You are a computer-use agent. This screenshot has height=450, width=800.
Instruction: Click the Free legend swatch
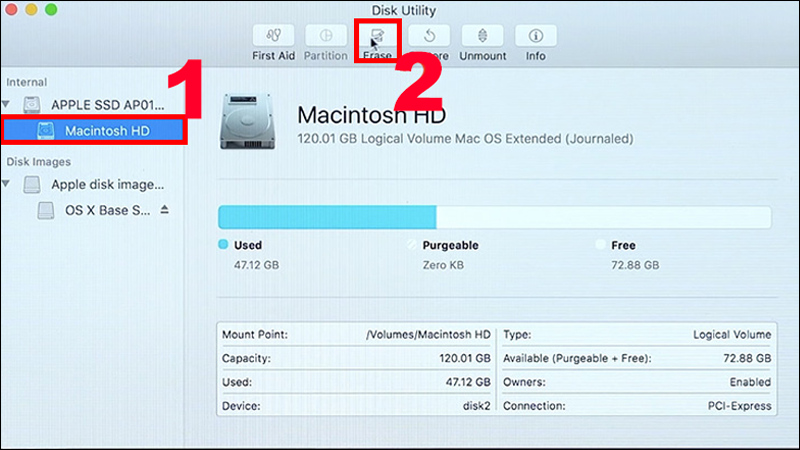pos(601,244)
